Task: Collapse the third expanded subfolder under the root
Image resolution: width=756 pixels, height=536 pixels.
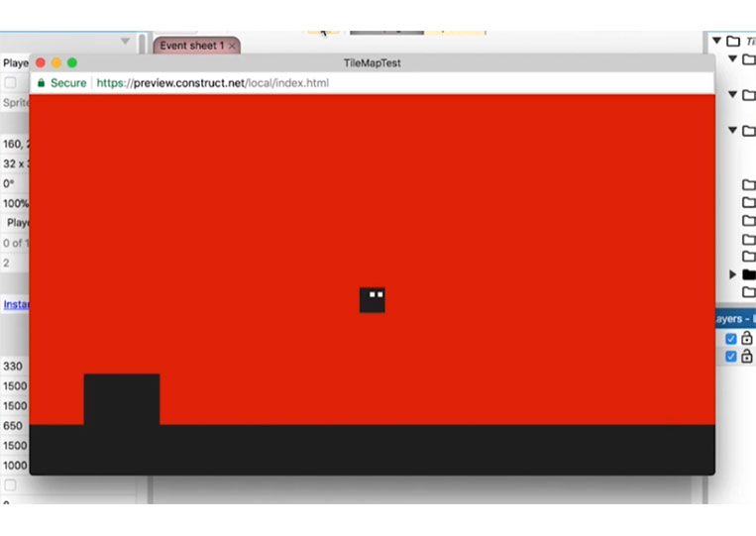Action: (x=733, y=130)
